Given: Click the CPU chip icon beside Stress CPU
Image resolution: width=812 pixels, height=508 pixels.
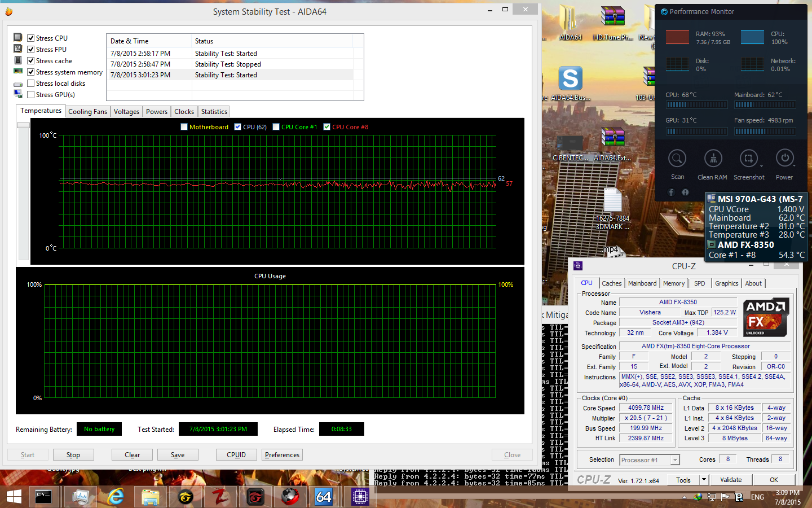Looking at the screenshot, I should tap(19, 37).
